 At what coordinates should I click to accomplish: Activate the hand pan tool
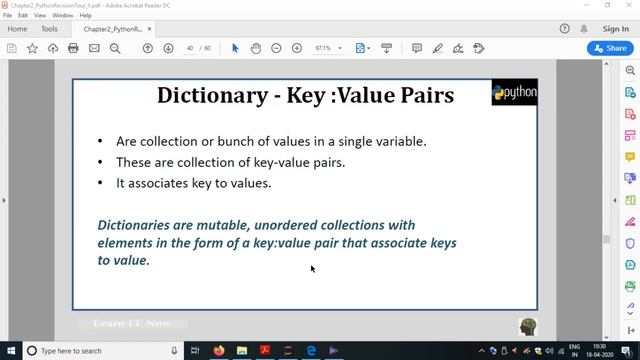tap(256, 48)
